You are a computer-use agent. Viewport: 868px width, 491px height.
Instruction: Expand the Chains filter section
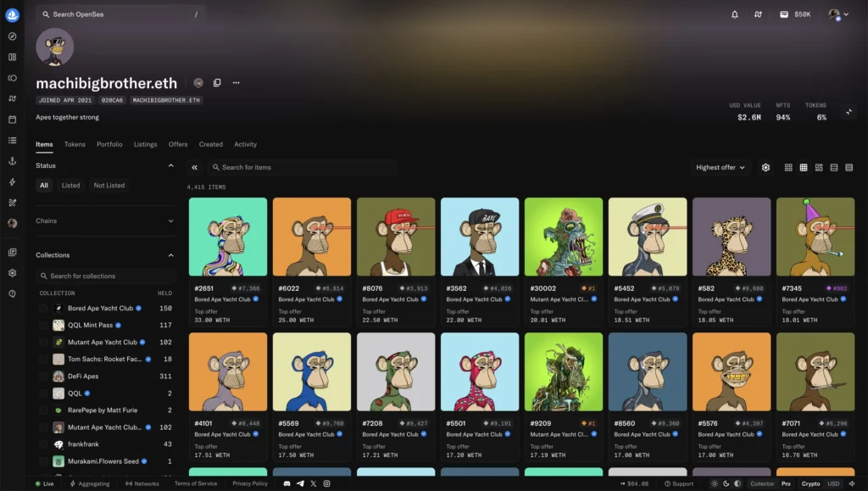104,220
